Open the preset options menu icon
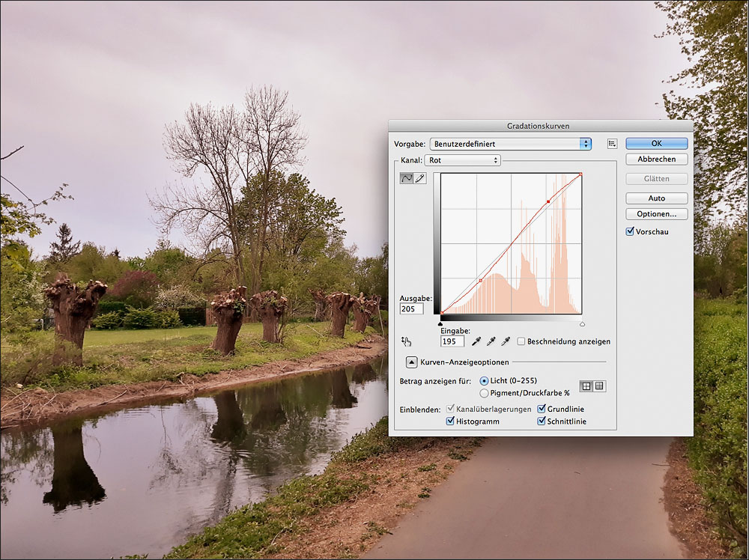Image resolution: width=749 pixels, height=560 pixels. click(612, 144)
